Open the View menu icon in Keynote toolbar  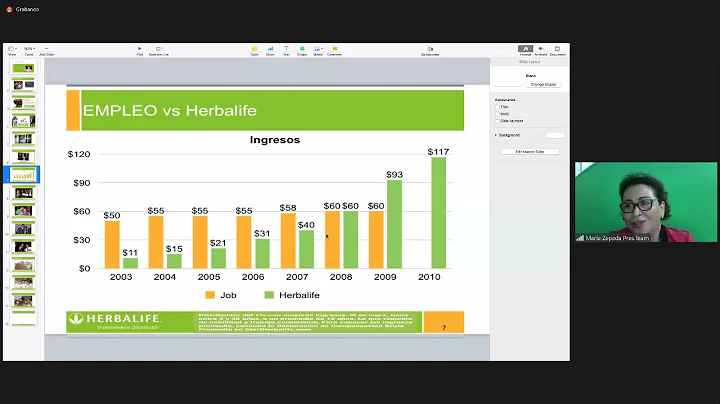click(x=12, y=49)
